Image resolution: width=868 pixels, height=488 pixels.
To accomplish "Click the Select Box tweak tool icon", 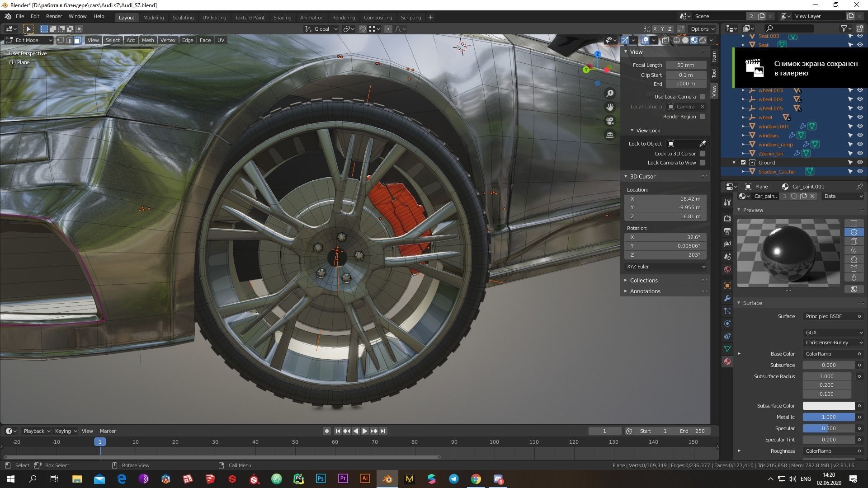I will coord(28,29).
